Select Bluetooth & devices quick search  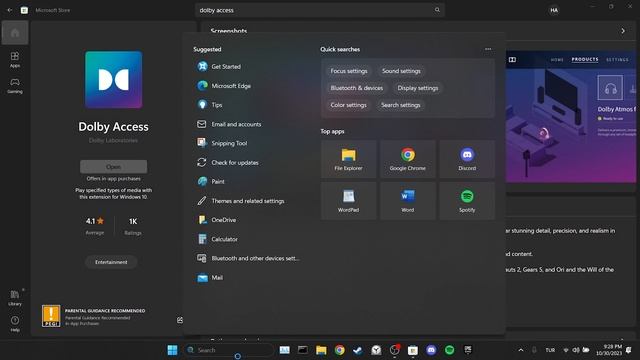click(x=356, y=88)
